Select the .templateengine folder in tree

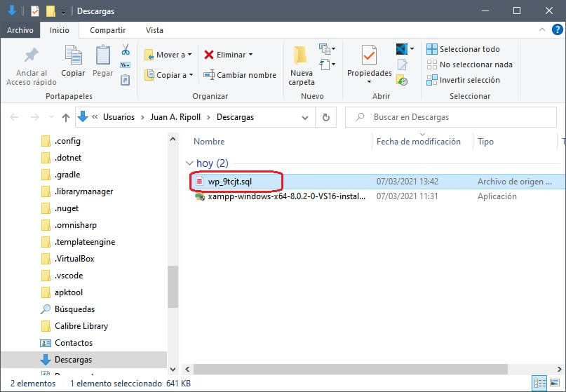(x=78, y=242)
